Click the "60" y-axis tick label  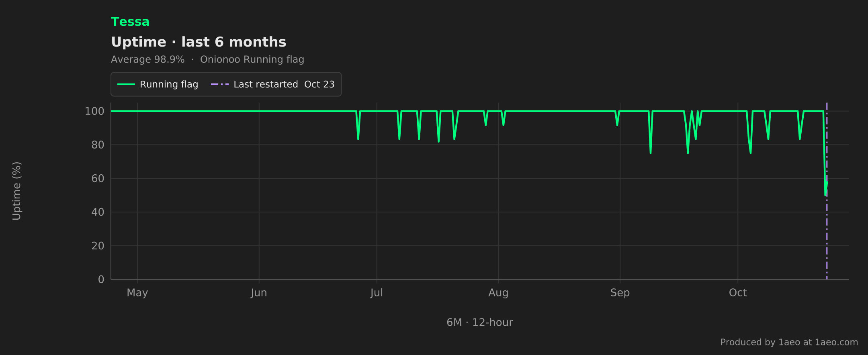coord(98,178)
